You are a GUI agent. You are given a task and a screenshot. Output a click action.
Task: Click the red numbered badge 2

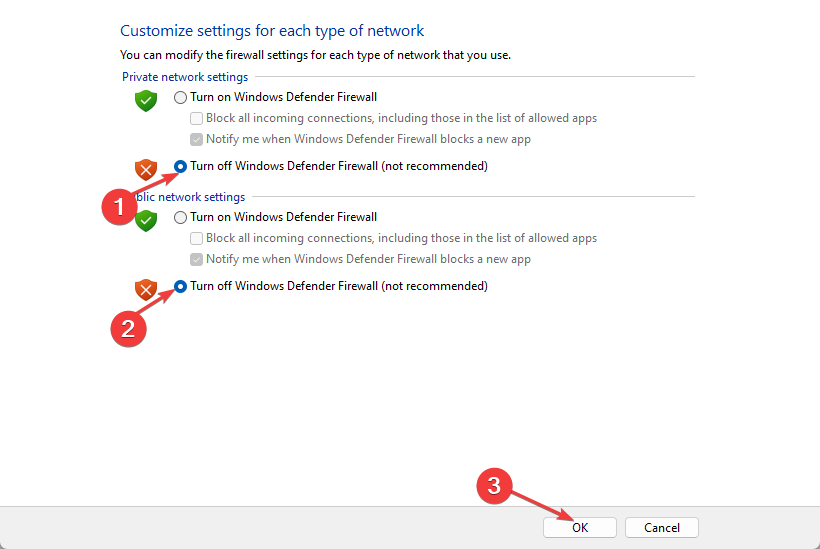tap(127, 328)
